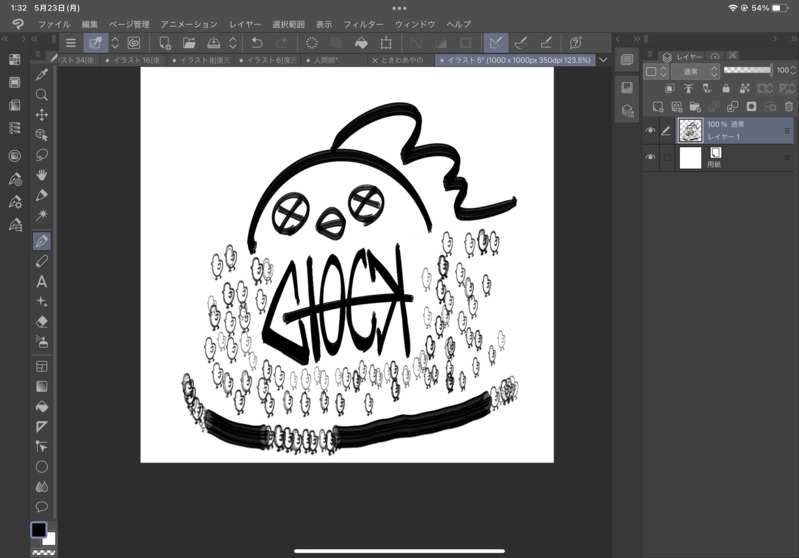Open the フィルター menu
The width and height of the screenshot is (799, 558).
point(363,24)
